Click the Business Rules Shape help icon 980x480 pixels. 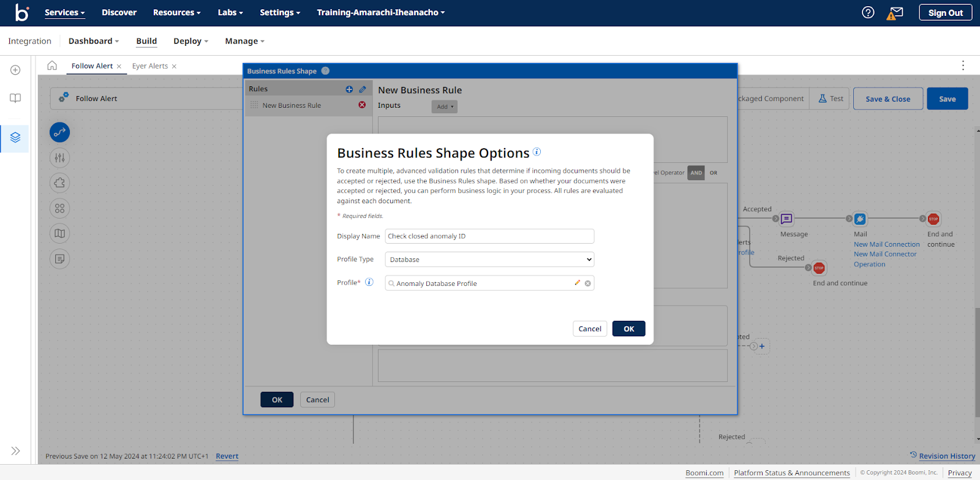325,71
